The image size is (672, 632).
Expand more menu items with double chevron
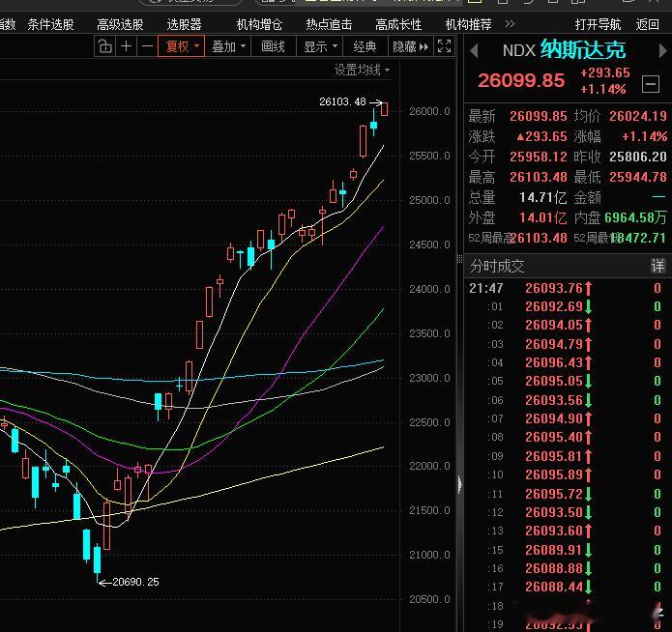tap(510, 24)
